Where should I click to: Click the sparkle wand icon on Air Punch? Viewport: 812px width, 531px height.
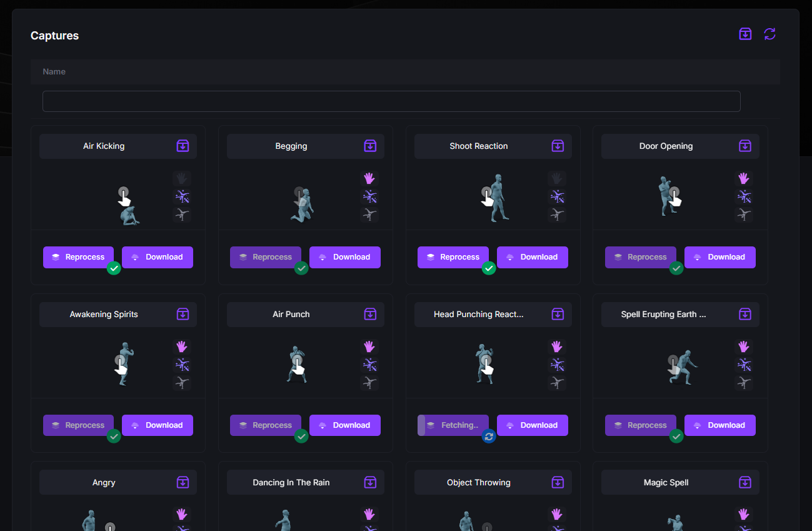click(369, 365)
